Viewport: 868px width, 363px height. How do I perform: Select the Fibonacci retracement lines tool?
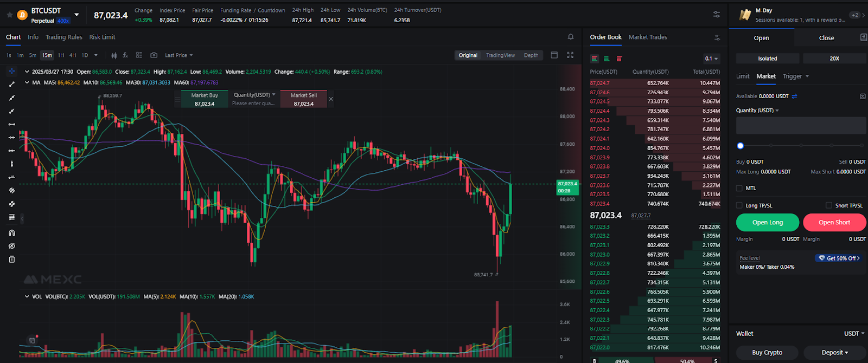[x=12, y=217]
